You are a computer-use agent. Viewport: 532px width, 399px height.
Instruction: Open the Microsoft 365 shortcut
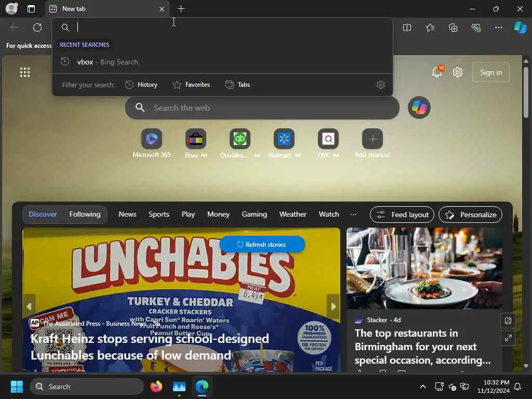(152, 144)
